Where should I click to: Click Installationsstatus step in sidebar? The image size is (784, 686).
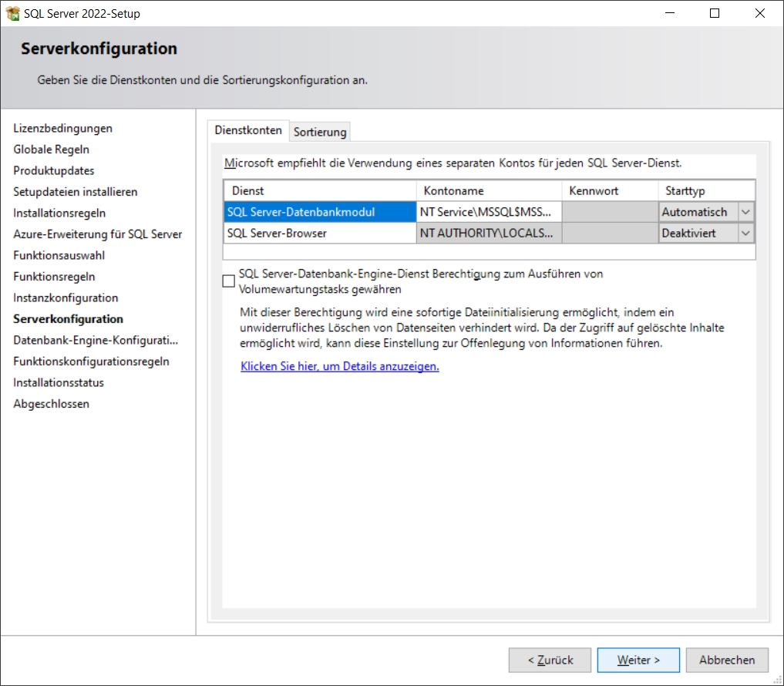pos(59,382)
